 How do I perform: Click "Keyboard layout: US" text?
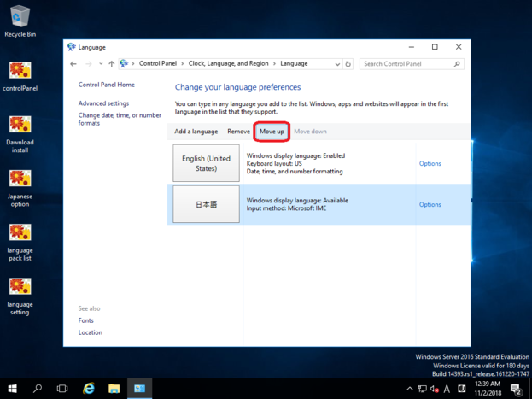[274, 164]
